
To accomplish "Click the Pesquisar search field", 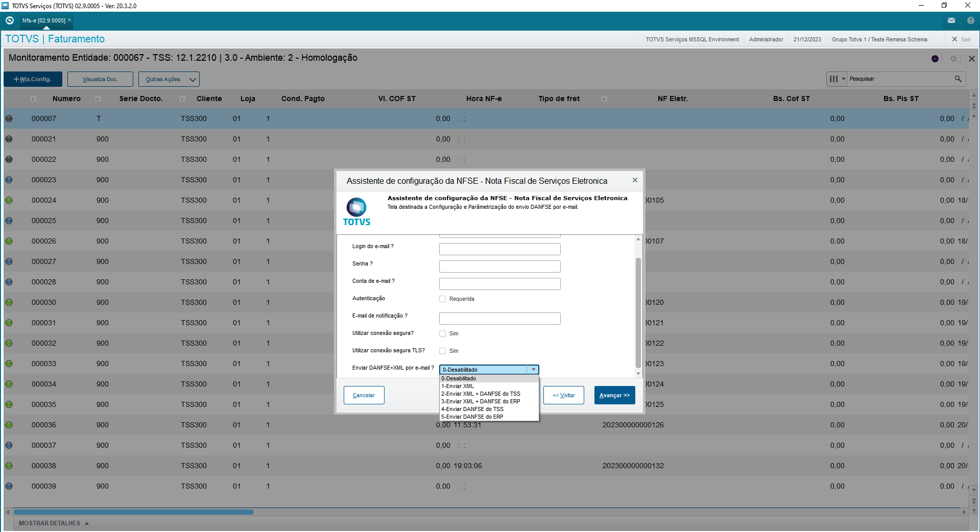I will (900, 79).
